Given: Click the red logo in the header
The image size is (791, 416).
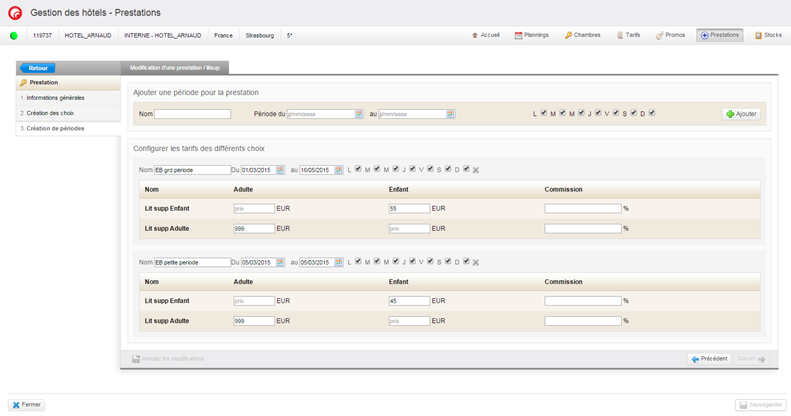Looking at the screenshot, I should [15, 13].
